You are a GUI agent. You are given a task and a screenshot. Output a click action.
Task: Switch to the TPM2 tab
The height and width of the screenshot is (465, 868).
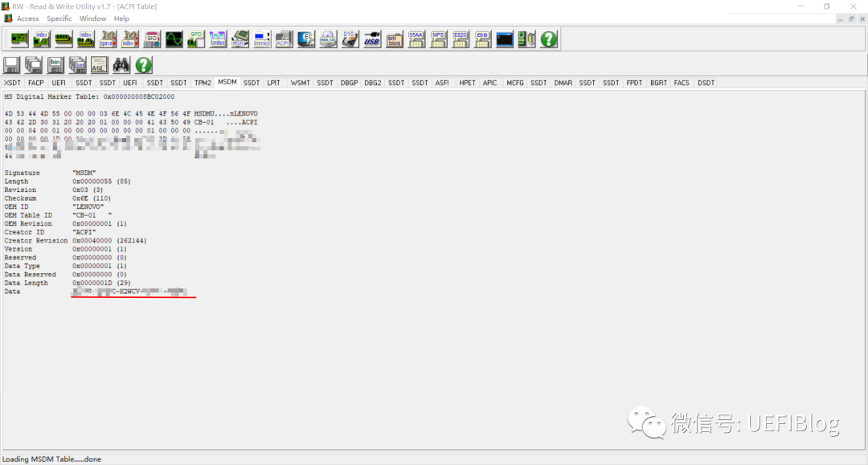[203, 83]
